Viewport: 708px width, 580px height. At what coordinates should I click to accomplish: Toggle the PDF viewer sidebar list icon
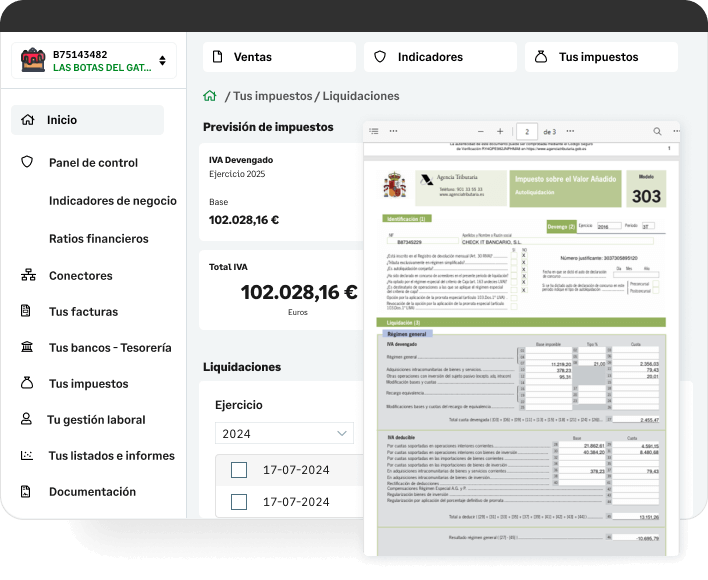[374, 131]
